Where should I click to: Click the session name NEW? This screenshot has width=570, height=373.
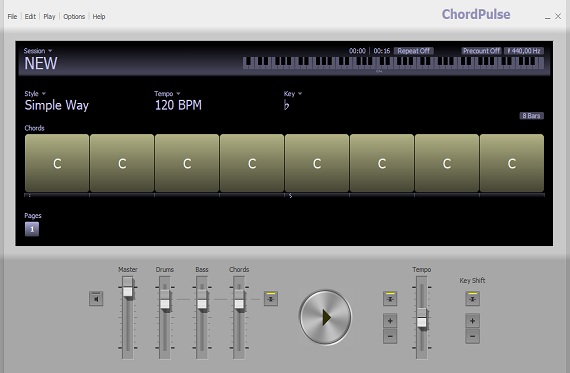[x=41, y=64]
